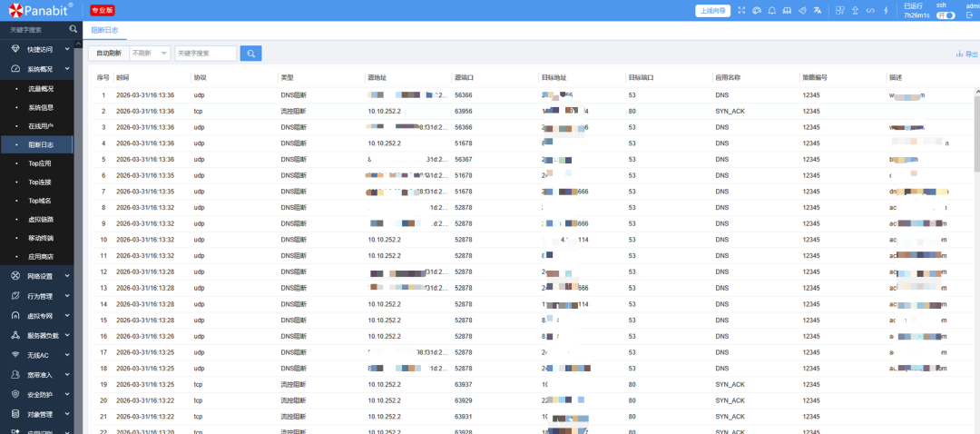Click the 策略编号 column header
Screen dimensions: 980x434
(x=815, y=77)
